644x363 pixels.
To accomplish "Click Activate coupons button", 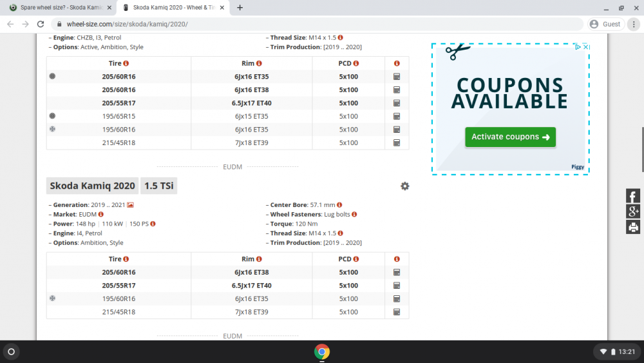I will tap(510, 137).
